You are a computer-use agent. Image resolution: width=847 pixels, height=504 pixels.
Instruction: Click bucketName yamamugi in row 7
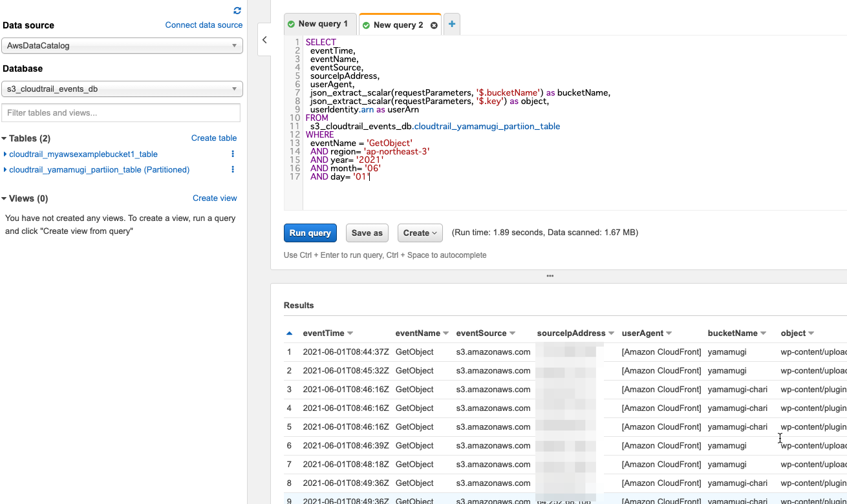pyautogui.click(x=727, y=465)
